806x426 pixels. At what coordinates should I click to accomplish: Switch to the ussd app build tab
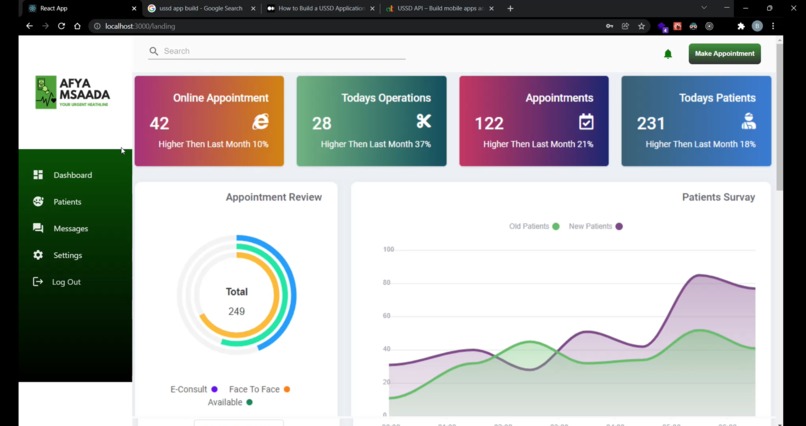[x=201, y=8]
